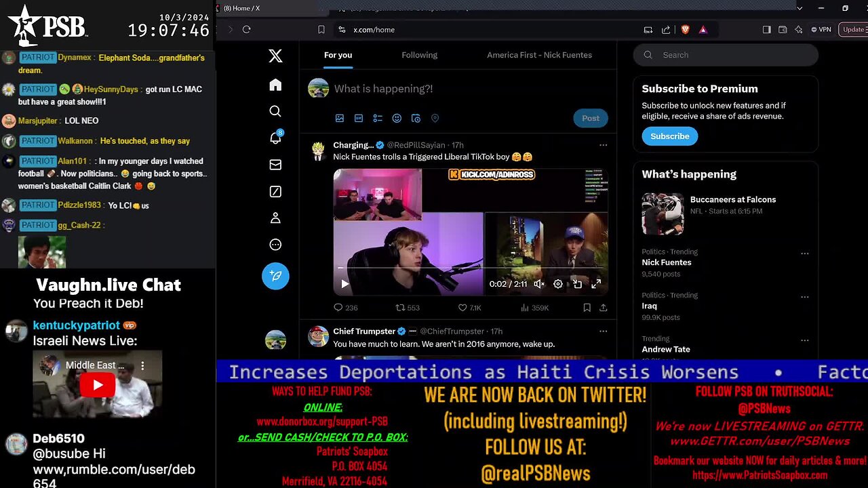
Task: Switch to the Following tab
Action: coord(419,55)
